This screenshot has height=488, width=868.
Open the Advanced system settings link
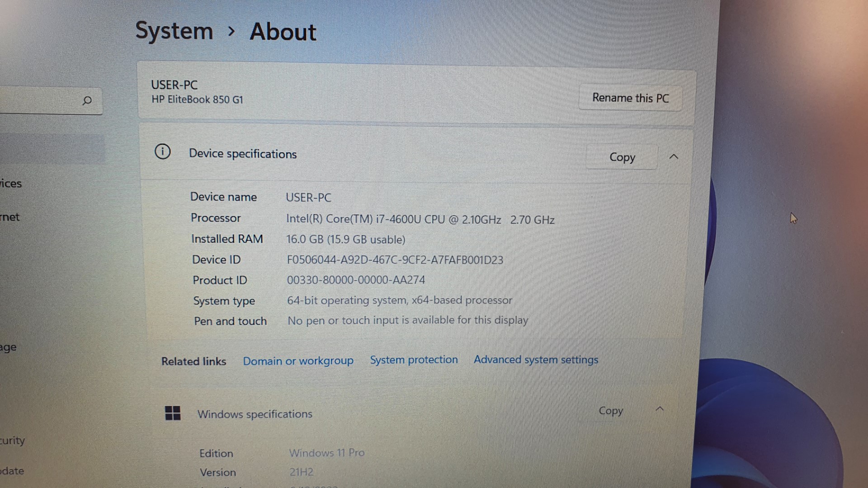pos(536,360)
